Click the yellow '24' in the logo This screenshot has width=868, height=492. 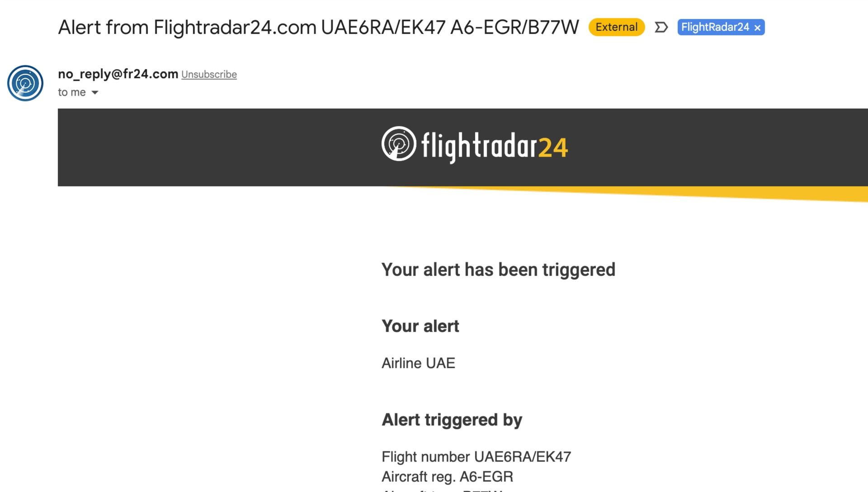553,148
